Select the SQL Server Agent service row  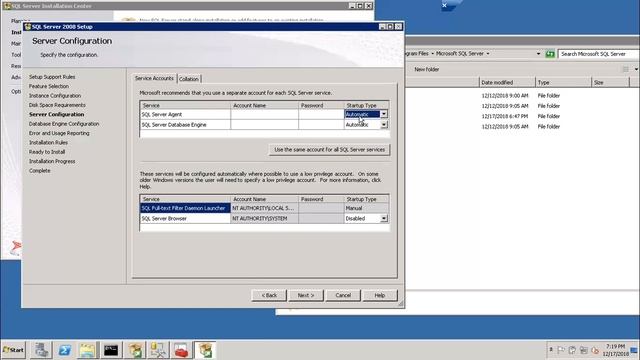click(185, 114)
